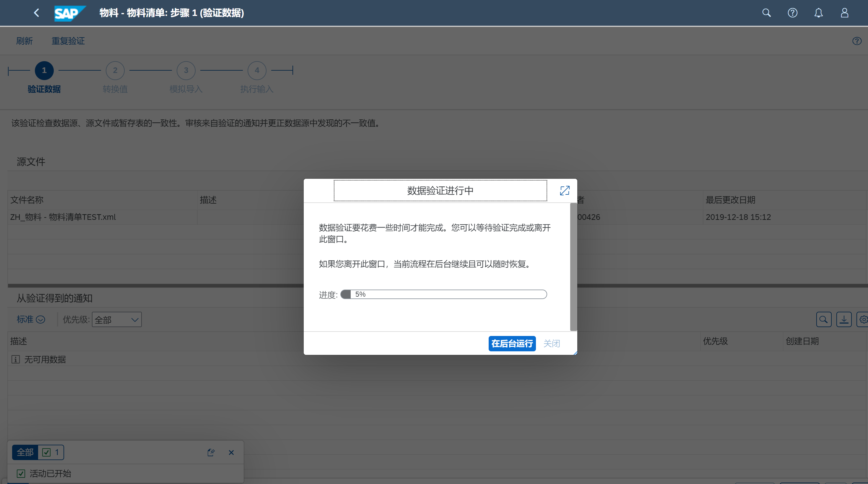Viewport: 868px width, 484px height.
Task: Click the 5% progress bar
Action: tap(443, 294)
